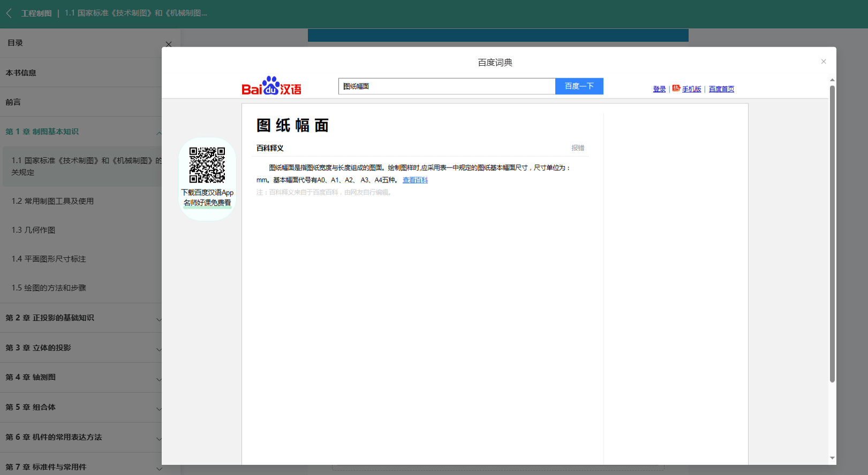The width and height of the screenshot is (868, 475).
Task: Click the 百科释义 section label
Action: point(270,148)
